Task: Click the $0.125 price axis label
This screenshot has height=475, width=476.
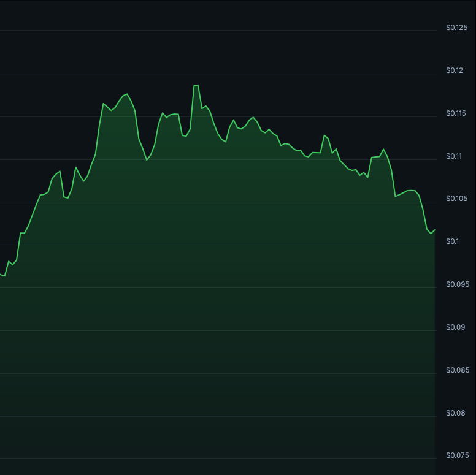Action: pos(456,28)
